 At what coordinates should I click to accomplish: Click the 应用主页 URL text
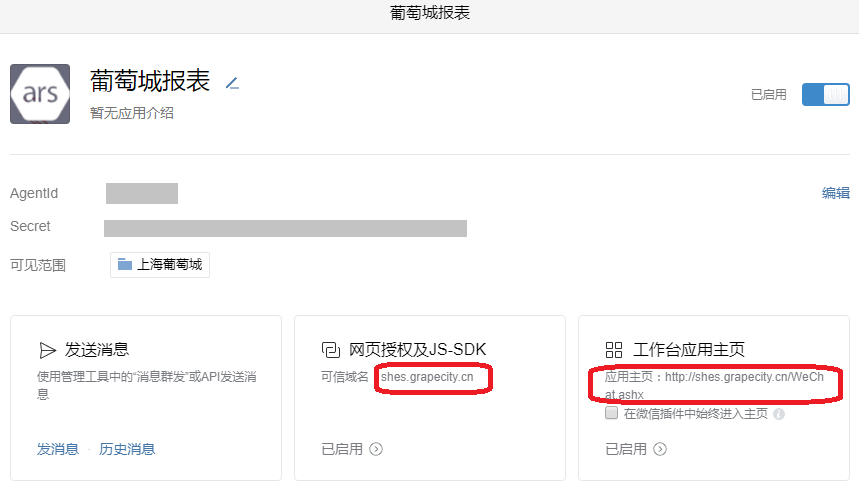tap(714, 386)
